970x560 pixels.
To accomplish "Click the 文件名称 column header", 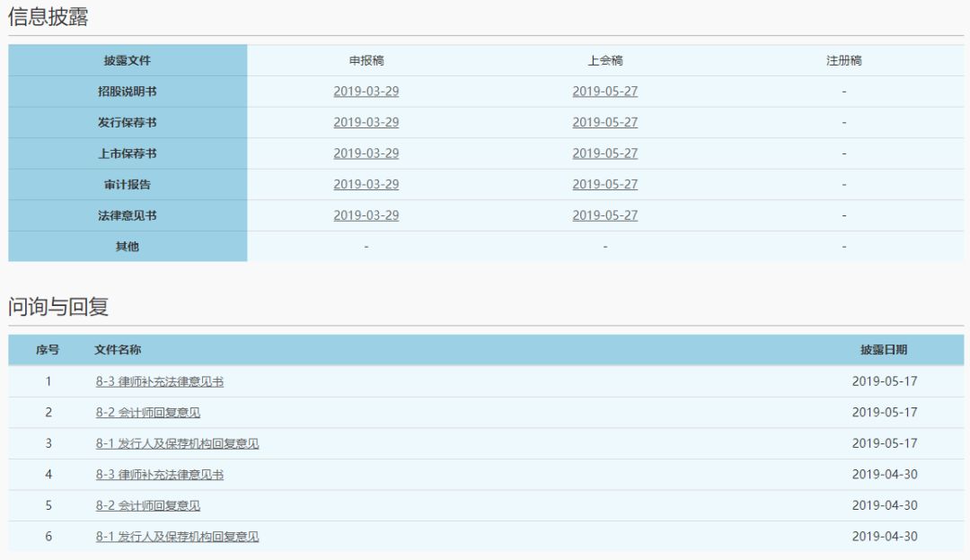I will coord(118,350).
